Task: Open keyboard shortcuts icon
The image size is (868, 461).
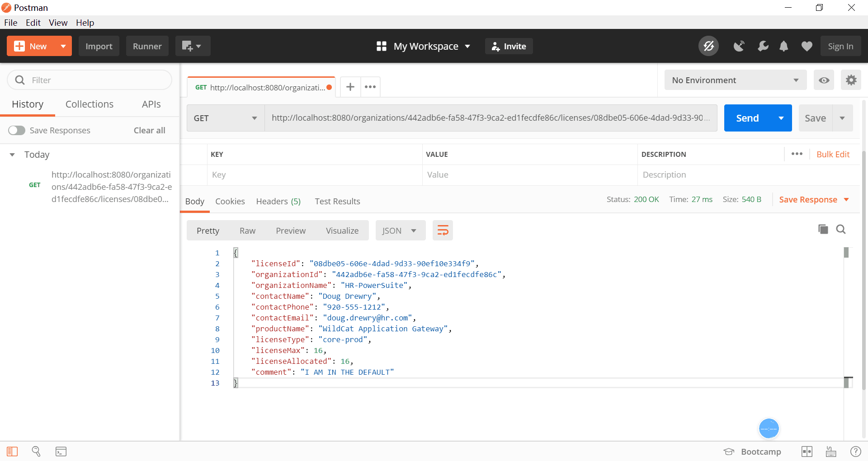Action: click(831, 451)
